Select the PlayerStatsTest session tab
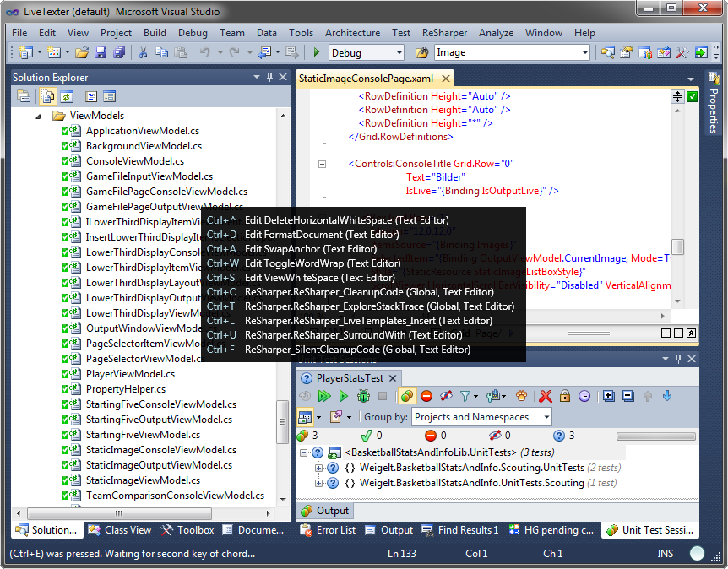728x569 pixels. (350, 378)
